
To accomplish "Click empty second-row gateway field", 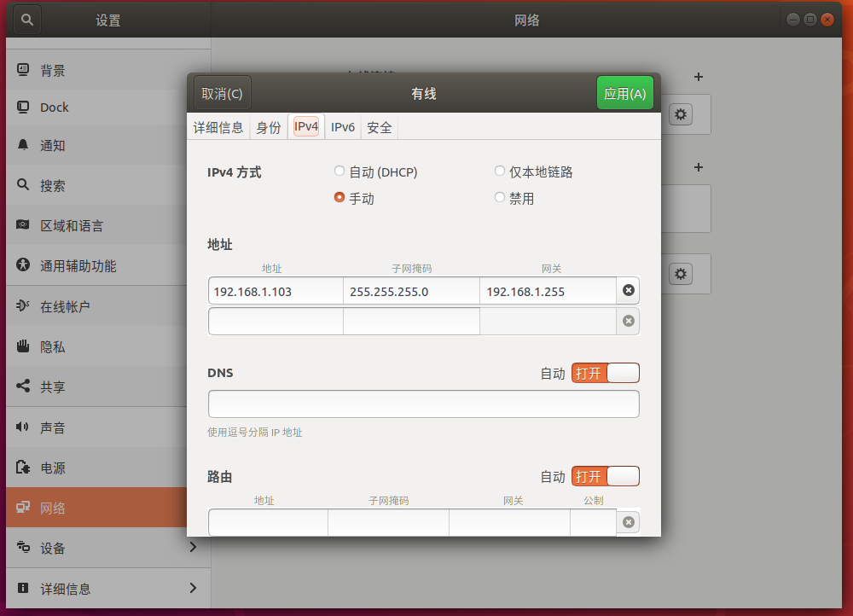I will [x=548, y=321].
